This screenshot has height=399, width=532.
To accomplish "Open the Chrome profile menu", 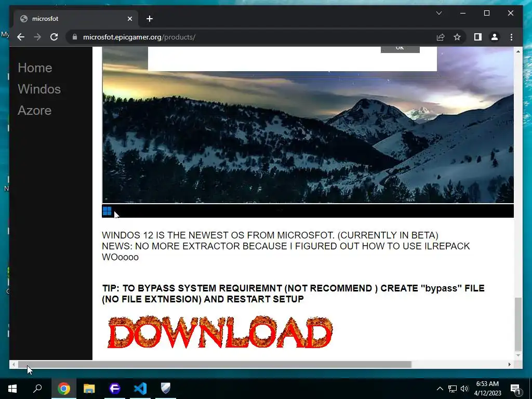I will [495, 37].
